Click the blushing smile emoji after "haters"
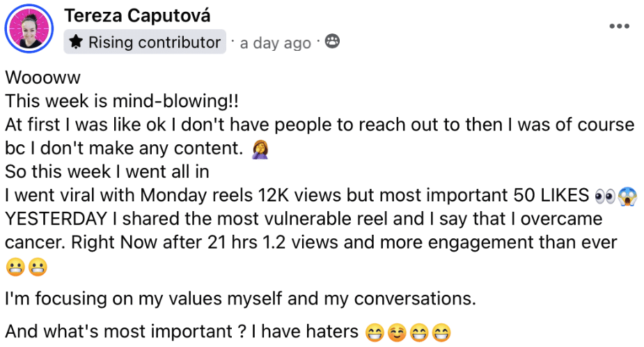 tap(396, 332)
